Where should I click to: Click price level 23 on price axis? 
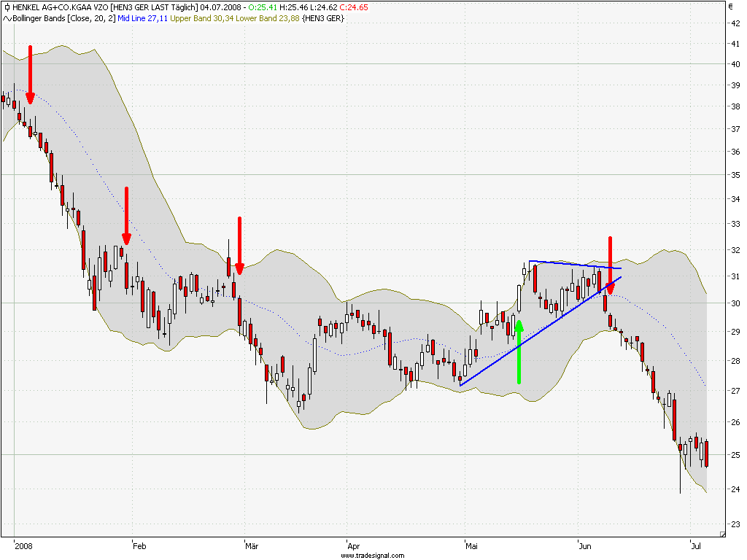735,524
